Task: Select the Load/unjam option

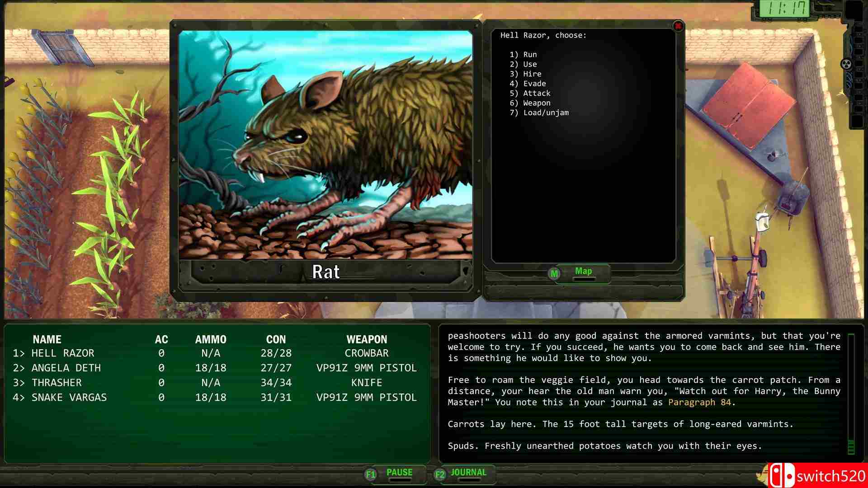Action: click(x=545, y=113)
